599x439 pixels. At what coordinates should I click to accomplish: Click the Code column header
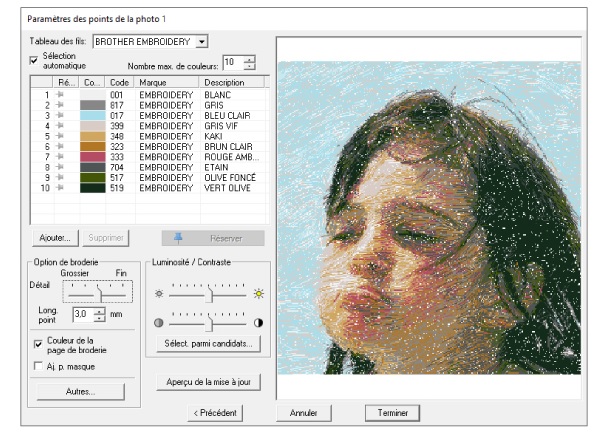(120, 82)
